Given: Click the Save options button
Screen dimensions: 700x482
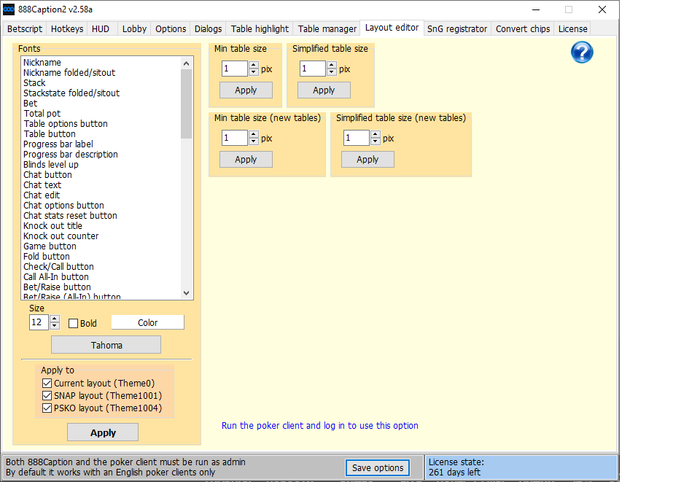Looking at the screenshot, I should [x=378, y=468].
